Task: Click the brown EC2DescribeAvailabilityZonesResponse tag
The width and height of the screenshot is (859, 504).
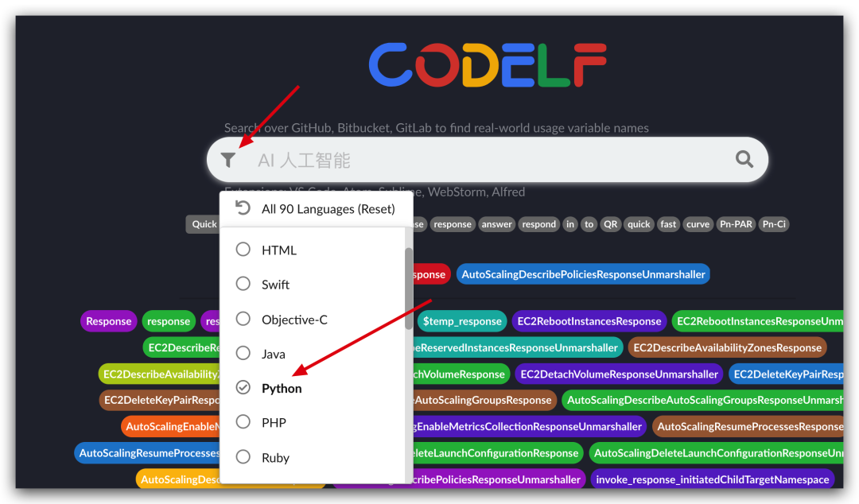Action: coord(727,347)
